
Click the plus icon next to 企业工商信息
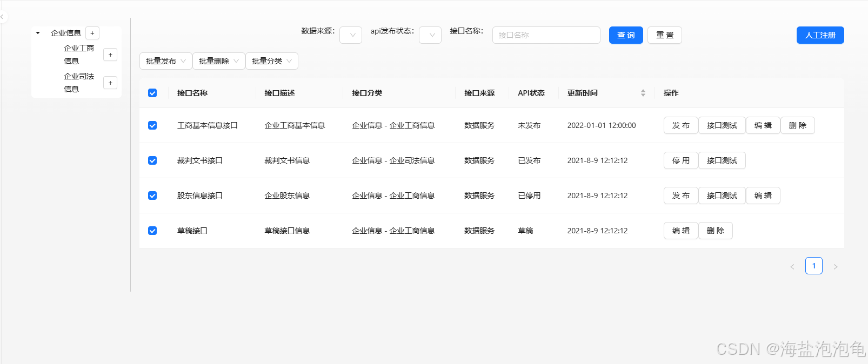(110, 55)
